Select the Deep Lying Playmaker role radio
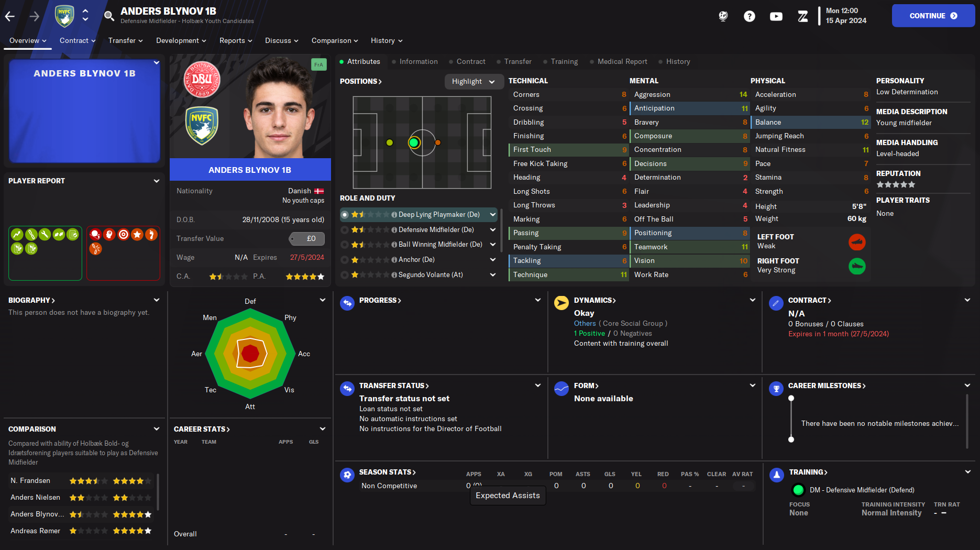Screen dimensions: 980x550 point(345,215)
